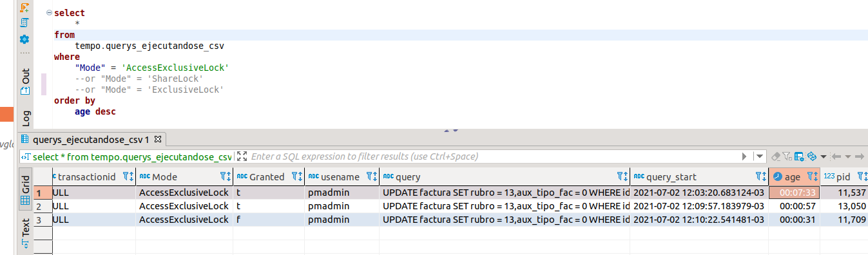
Task: Open the SQL editor settings gear
Action: pos(24,39)
